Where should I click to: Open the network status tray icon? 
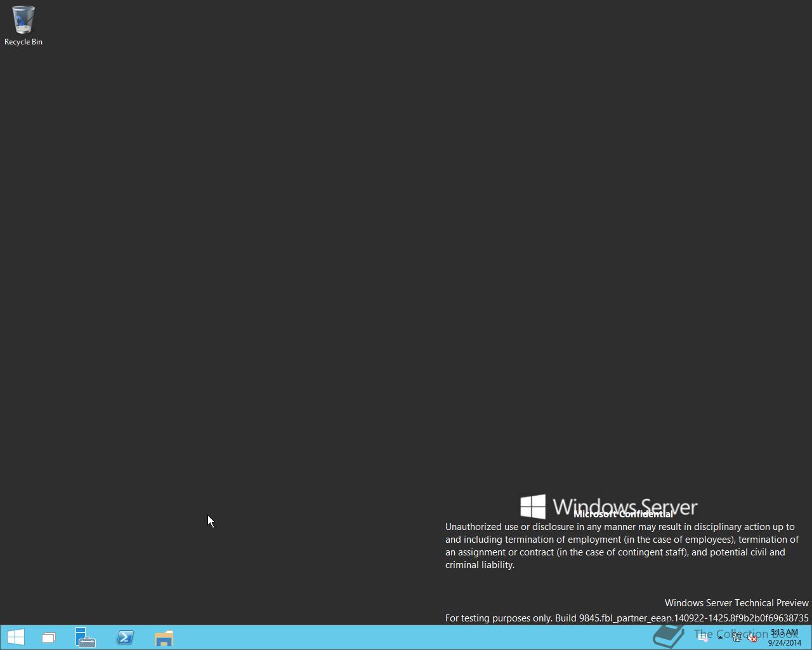(x=737, y=637)
